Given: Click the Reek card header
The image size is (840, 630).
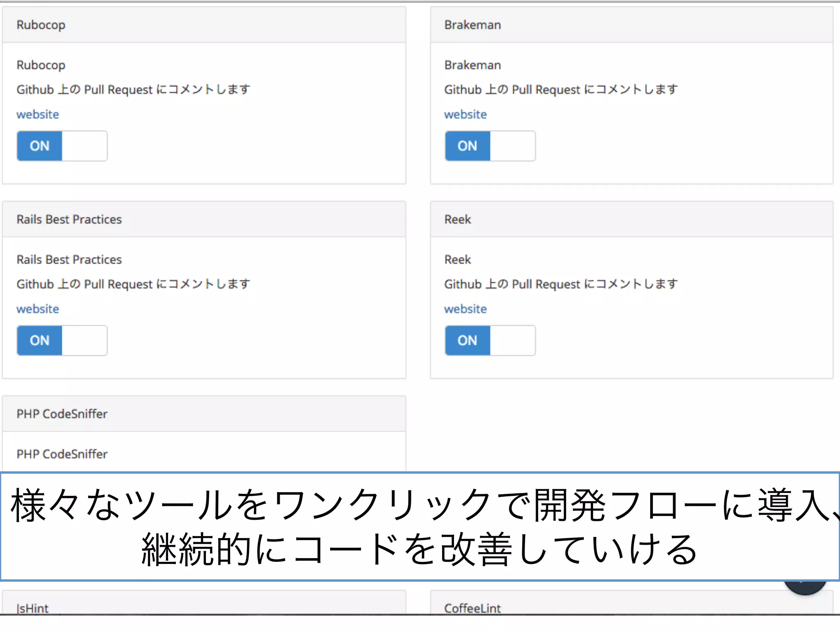Looking at the screenshot, I should coord(632,219).
